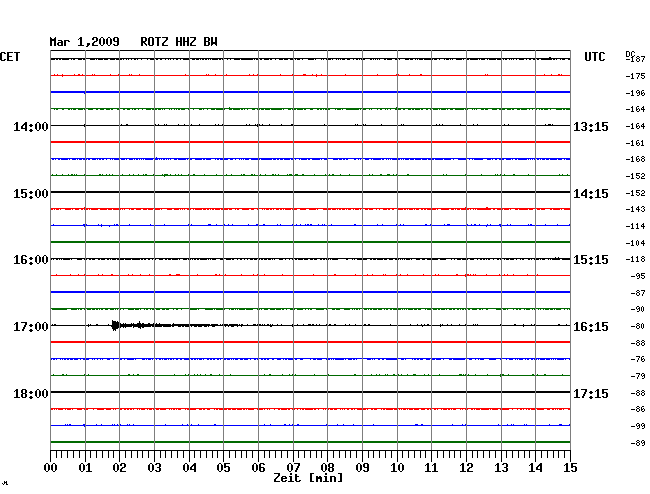Select DC offset value "-114"
The image size is (650, 494).
pyautogui.click(x=635, y=226)
